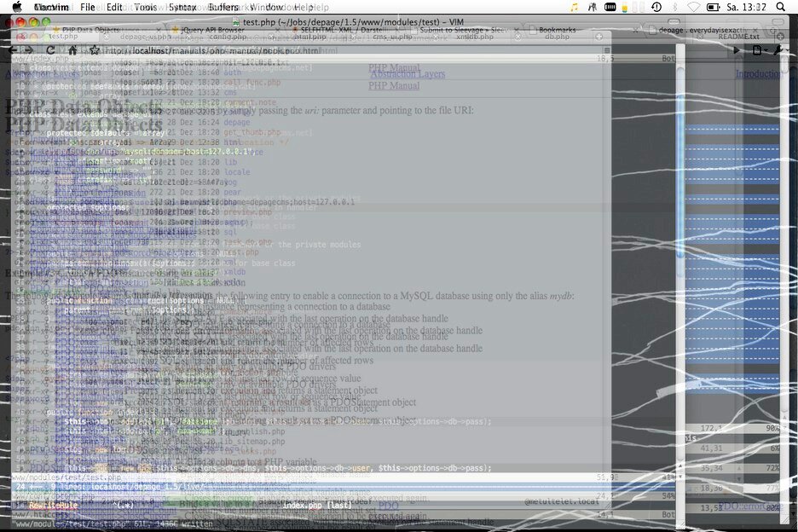Viewport: 798px width, 532px height.
Task: Select the README.txt tab in MacVim
Action: coord(738,37)
